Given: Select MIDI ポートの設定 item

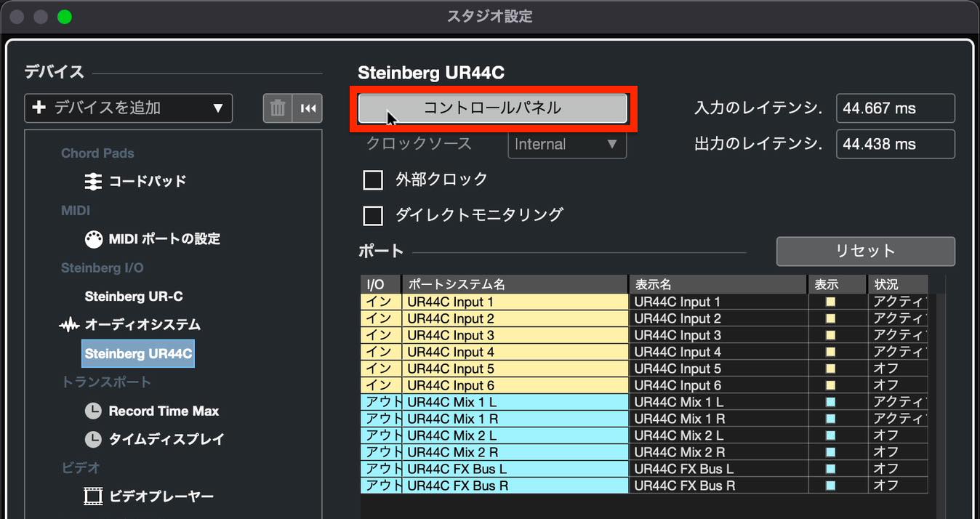Looking at the screenshot, I should pyautogui.click(x=164, y=238).
